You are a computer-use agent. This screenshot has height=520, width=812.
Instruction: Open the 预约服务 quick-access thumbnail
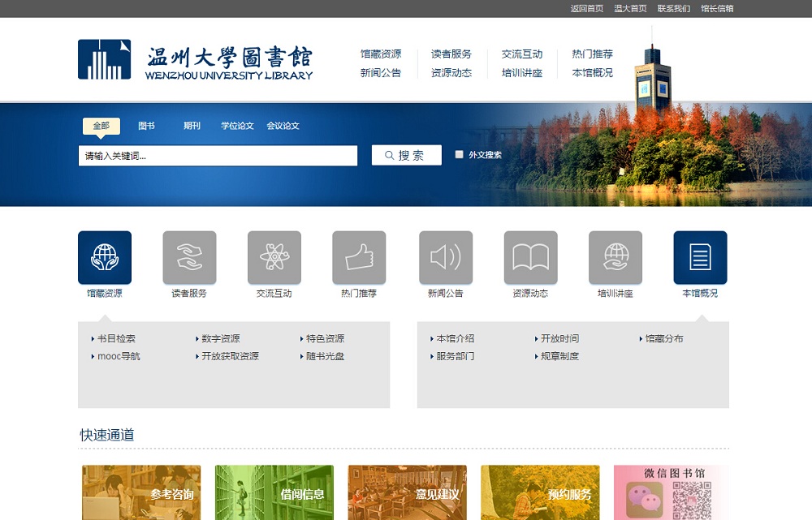click(540, 492)
